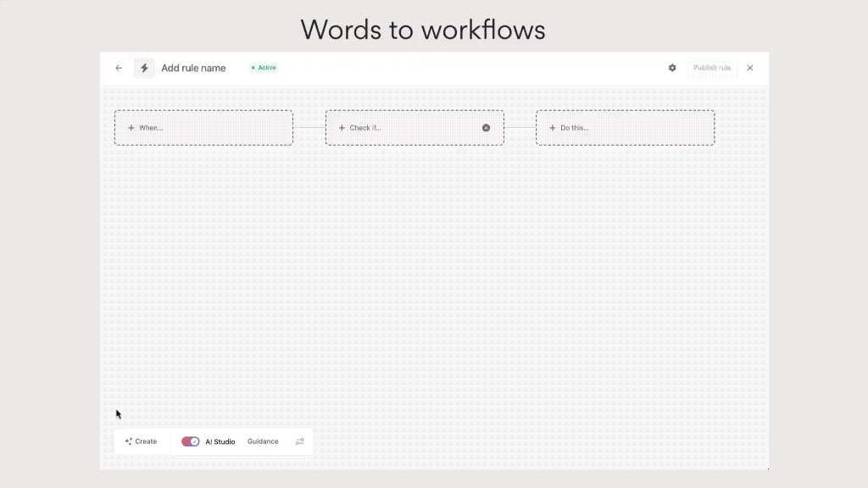Click the sparkle Create icon

(x=129, y=441)
